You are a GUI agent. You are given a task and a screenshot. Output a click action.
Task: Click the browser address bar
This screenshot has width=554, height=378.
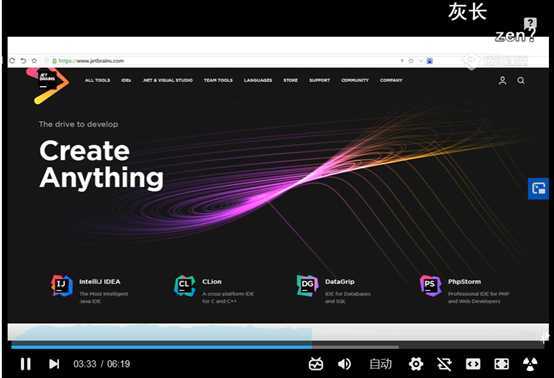226,61
